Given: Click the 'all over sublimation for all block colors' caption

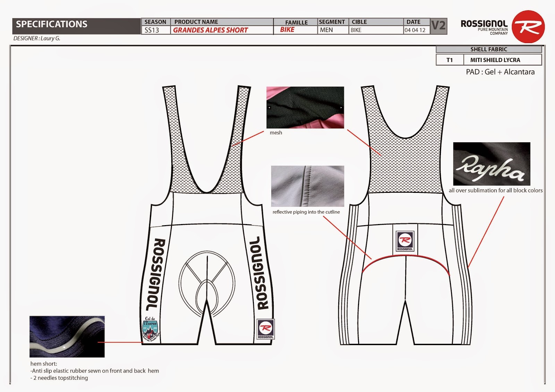Looking at the screenshot, I should tap(496, 190).
